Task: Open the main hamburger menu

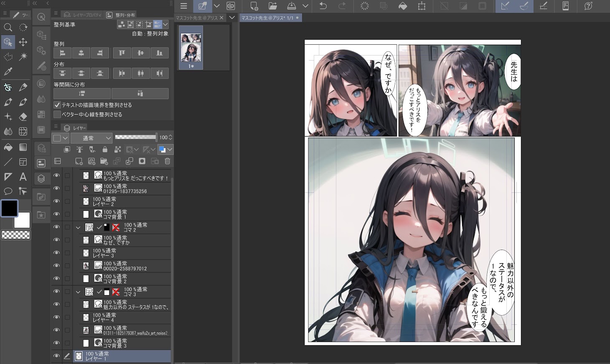Action: coord(183,6)
